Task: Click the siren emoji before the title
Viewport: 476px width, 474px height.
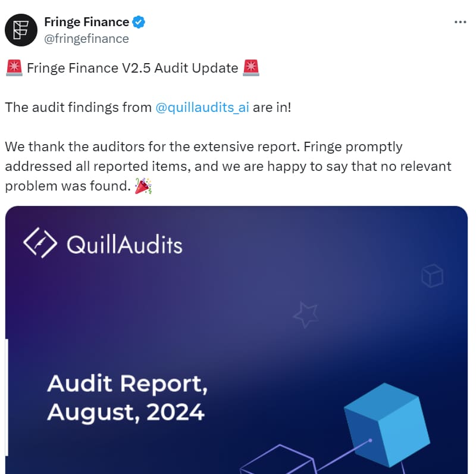Action: tap(14, 68)
